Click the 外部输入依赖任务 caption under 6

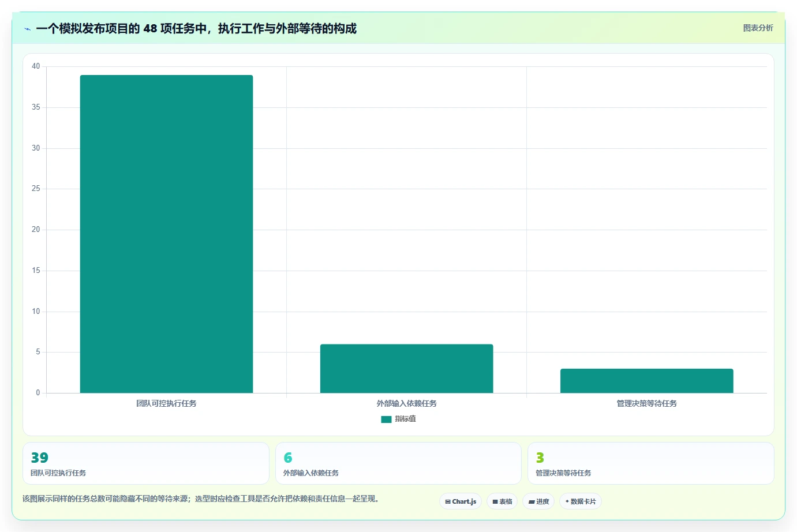[x=311, y=473]
